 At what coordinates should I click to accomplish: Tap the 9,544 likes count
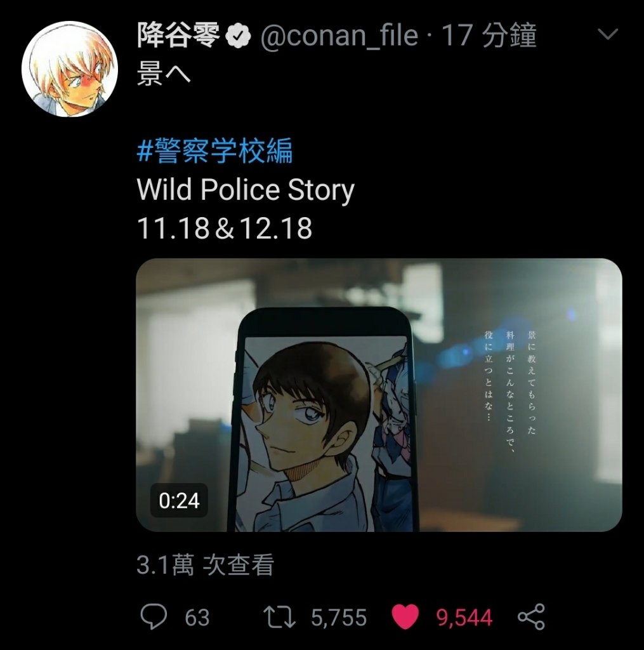[464, 617]
